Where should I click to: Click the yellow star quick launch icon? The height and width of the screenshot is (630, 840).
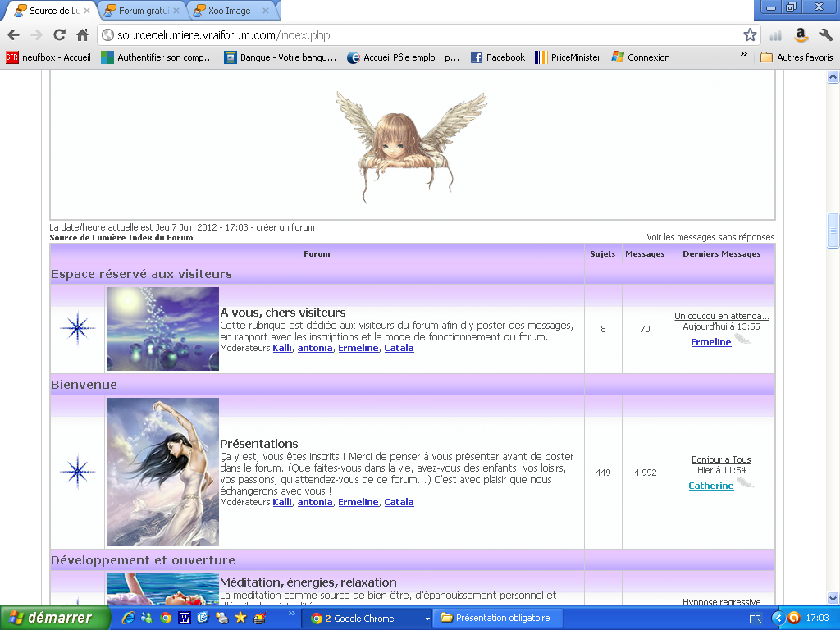[x=240, y=618]
